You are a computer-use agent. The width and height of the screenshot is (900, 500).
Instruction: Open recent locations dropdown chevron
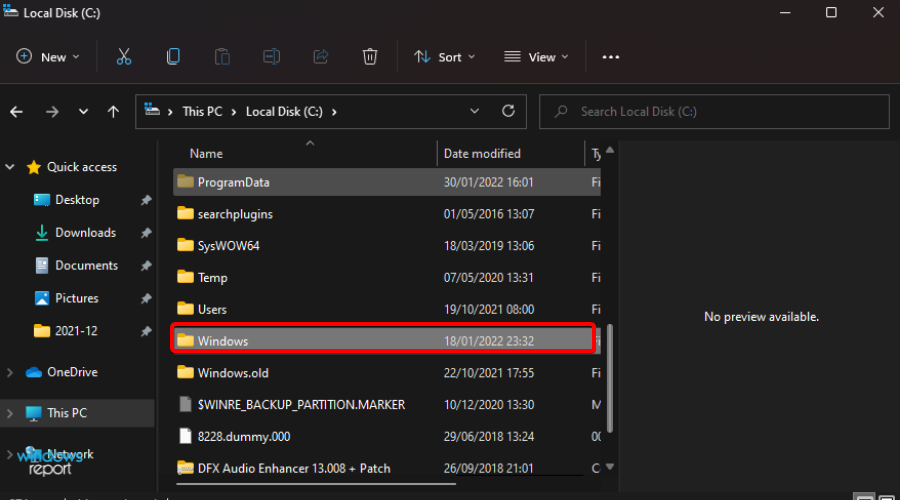(x=83, y=111)
